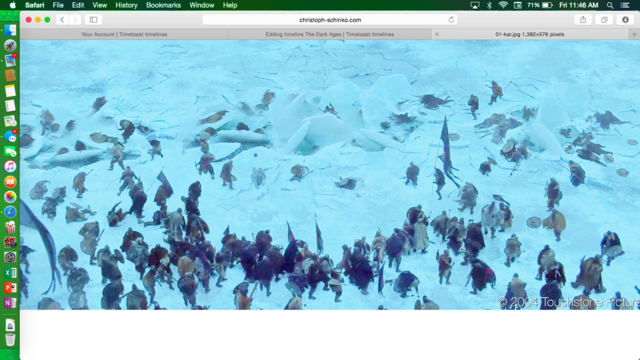Open Popcorn Time from the dock

(x=10, y=227)
